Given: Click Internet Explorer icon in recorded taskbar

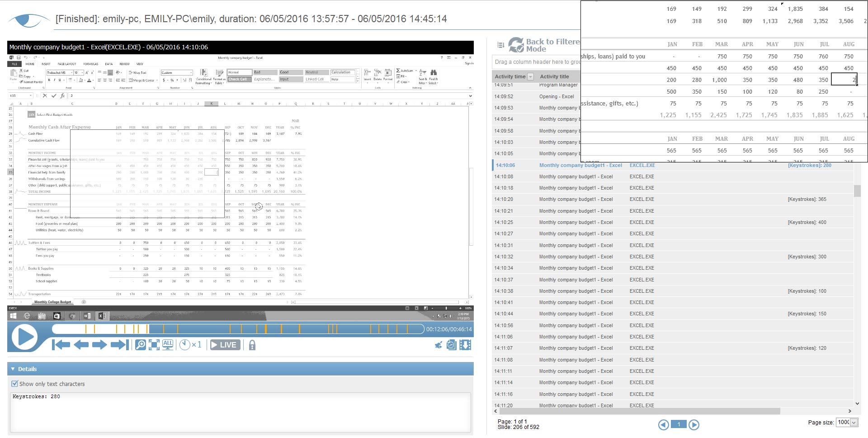Looking at the screenshot, I should tap(27, 316).
